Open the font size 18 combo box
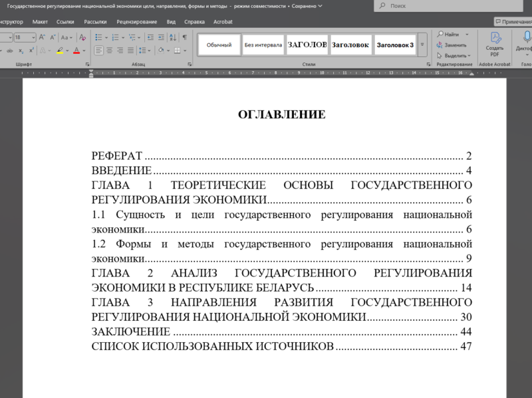Screen dimensions: 532x398 pyautogui.click(x=25, y=37)
